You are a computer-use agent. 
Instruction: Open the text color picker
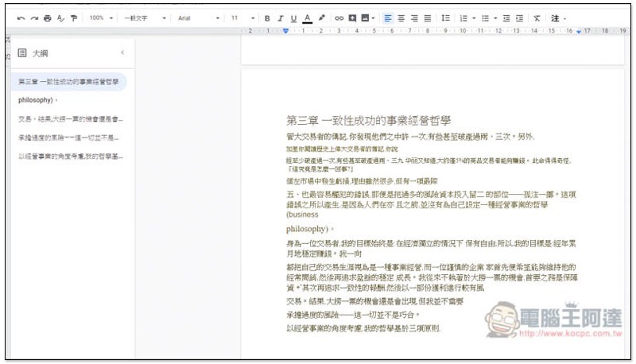[x=307, y=17]
